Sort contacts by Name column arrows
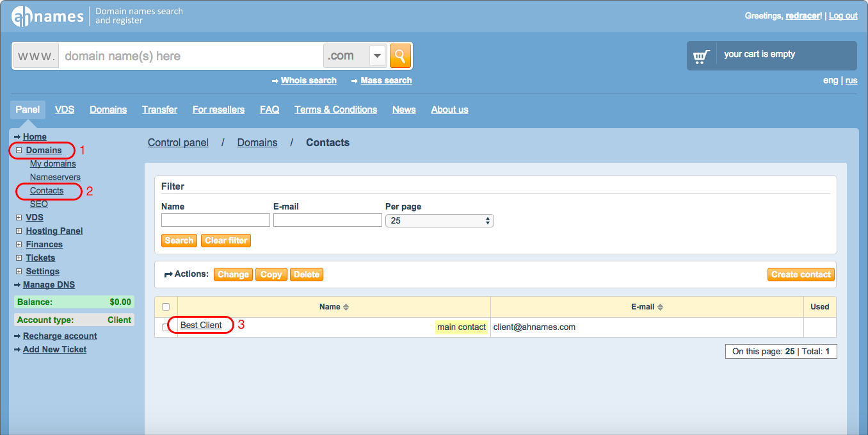Screen dimensions: 868x435 pos(346,308)
